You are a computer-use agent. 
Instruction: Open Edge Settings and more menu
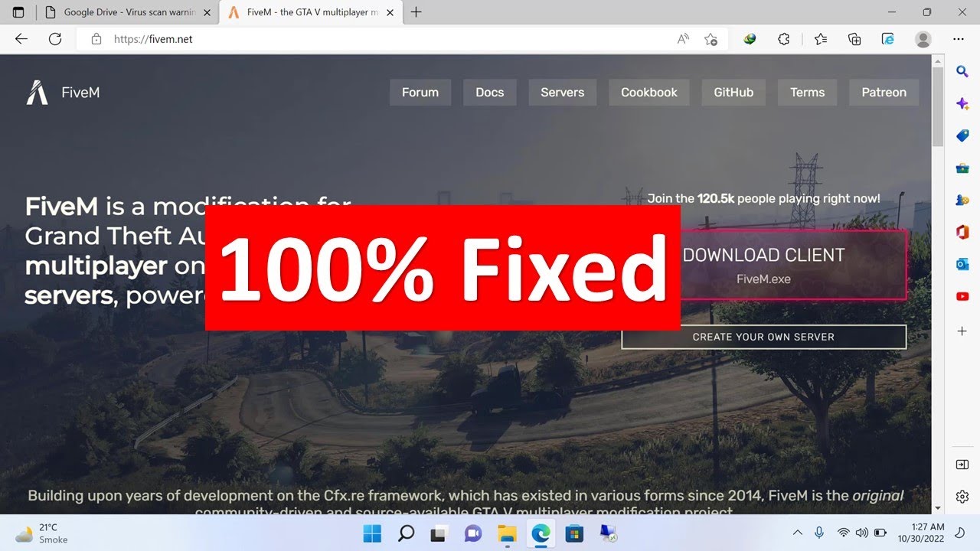(x=959, y=39)
